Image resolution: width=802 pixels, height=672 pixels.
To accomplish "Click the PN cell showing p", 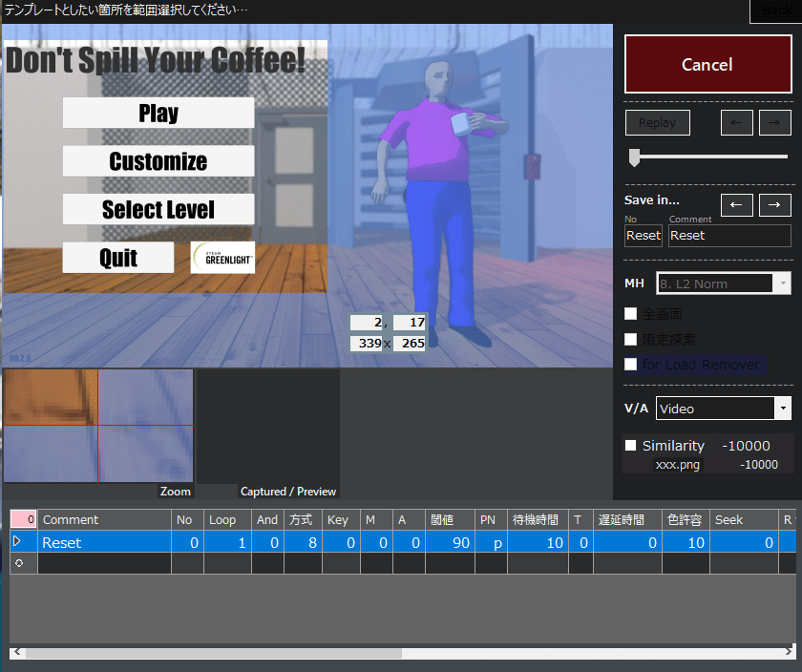I will click(x=491, y=542).
